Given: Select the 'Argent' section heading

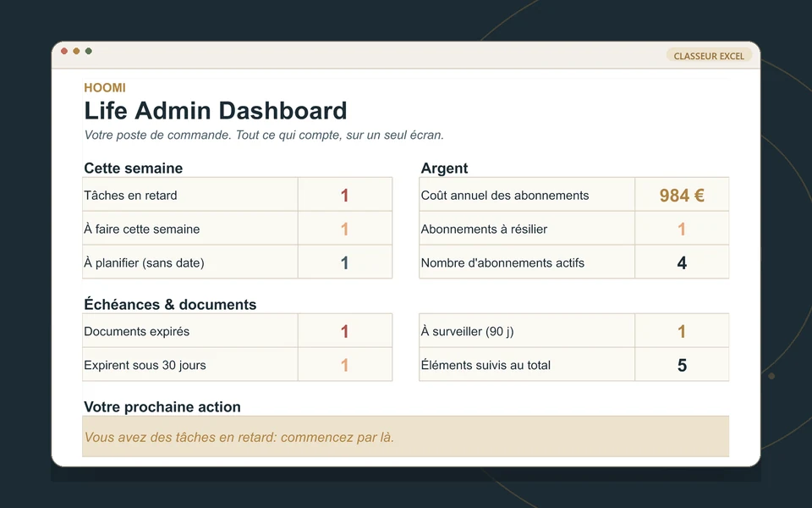Looking at the screenshot, I should coord(444,168).
